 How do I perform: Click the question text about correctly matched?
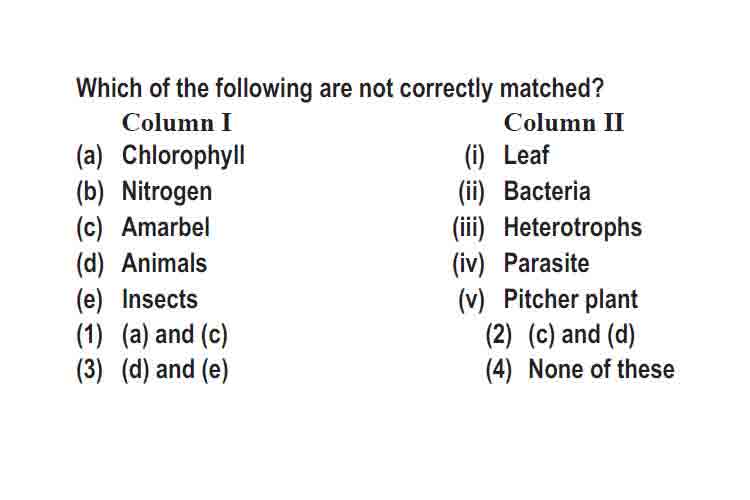[x=340, y=89]
